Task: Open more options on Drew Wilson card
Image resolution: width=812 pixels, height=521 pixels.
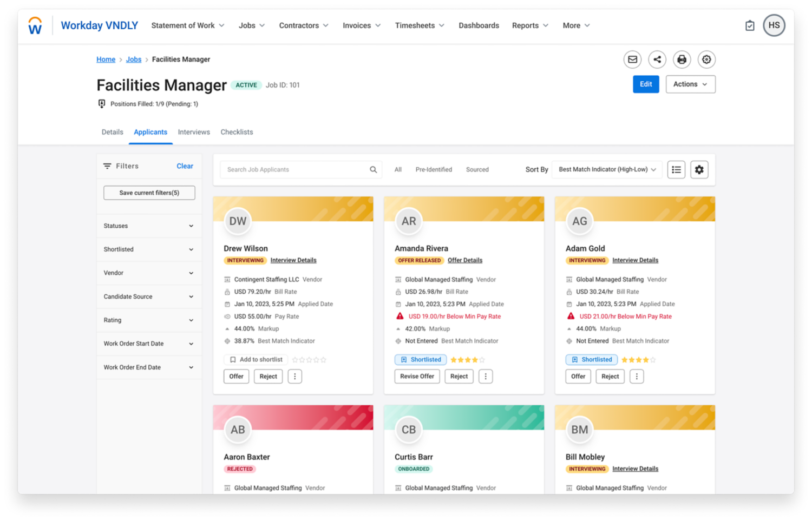Action: [294, 377]
